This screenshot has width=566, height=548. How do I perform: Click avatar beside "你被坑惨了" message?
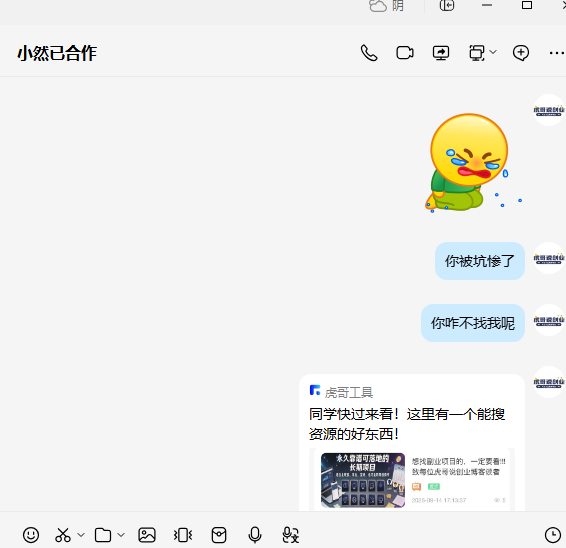[549, 258]
